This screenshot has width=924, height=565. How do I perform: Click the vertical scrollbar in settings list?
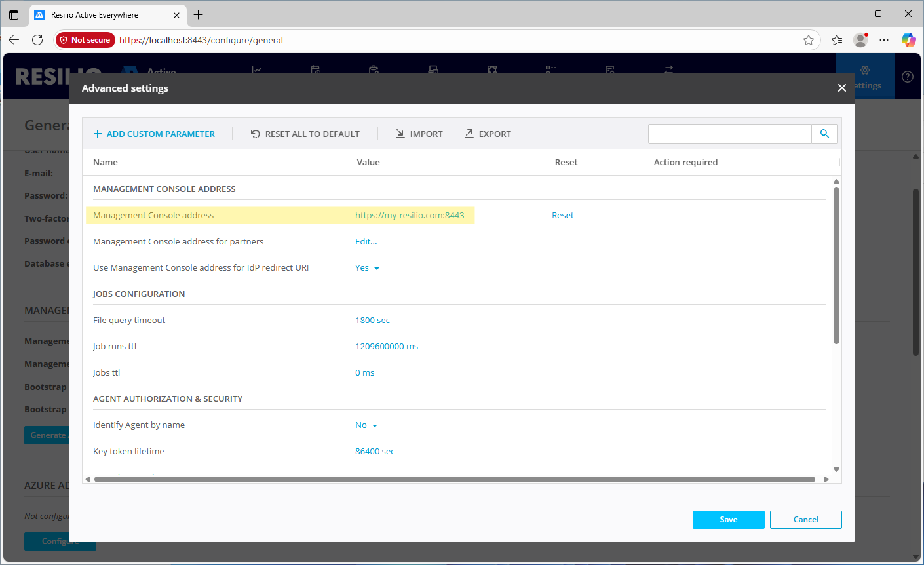[x=836, y=265]
